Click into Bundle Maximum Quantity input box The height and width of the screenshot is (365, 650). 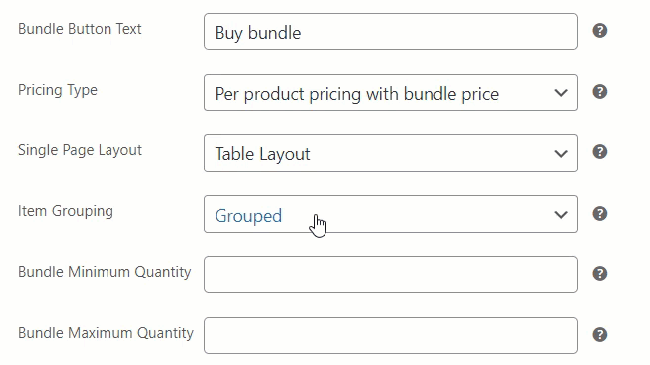(390, 336)
